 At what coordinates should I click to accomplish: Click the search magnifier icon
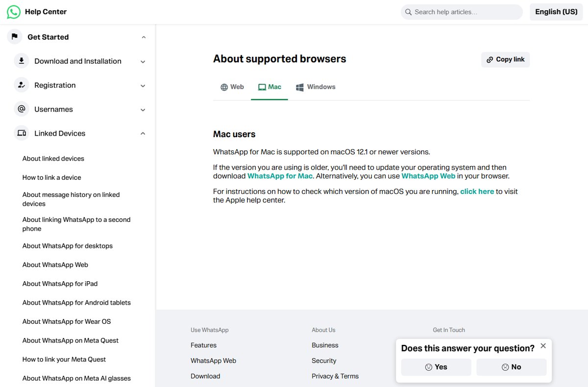[x=408, y=12]
